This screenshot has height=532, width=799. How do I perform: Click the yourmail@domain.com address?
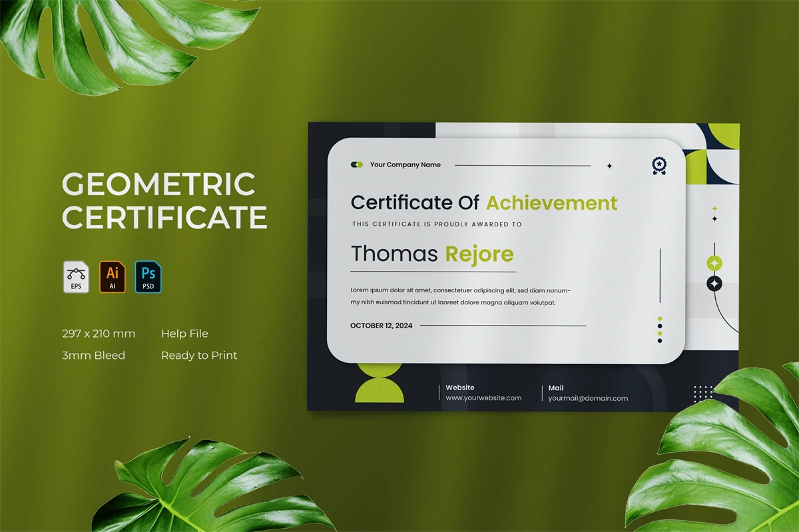(588, 398)
